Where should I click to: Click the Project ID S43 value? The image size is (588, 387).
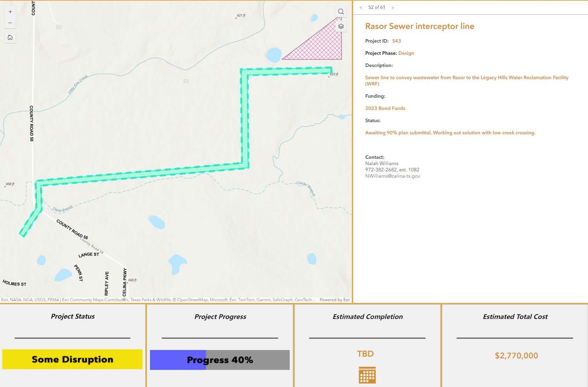[x=397, y=41]
